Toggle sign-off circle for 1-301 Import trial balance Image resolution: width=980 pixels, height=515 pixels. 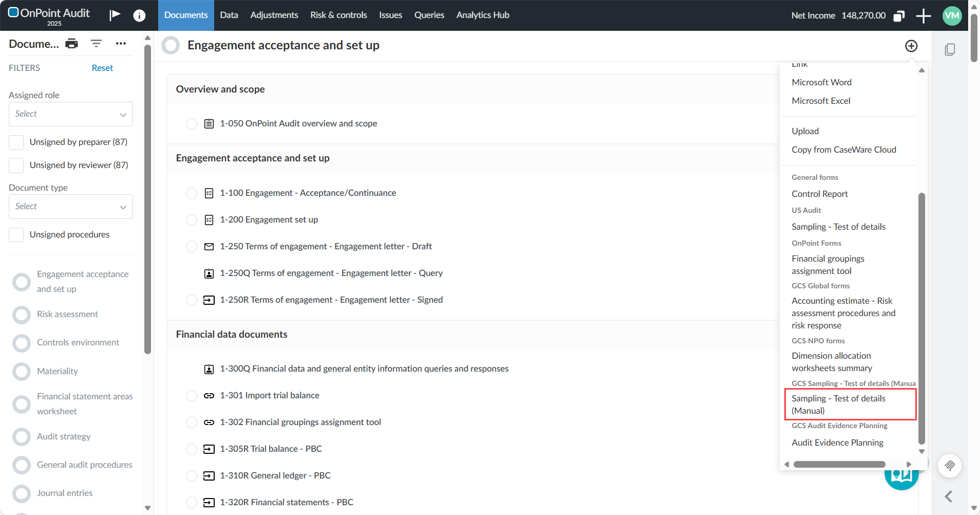(192, 396)
